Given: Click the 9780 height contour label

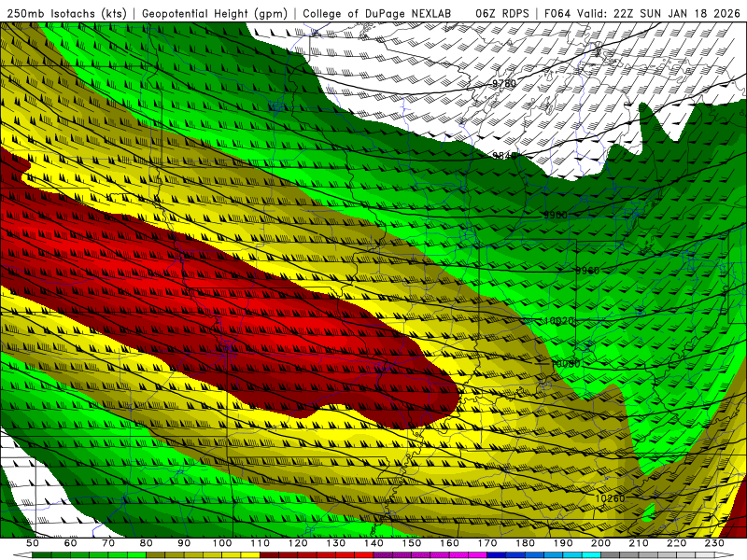Looking at the screenshot, I should (x=504, y=84).
